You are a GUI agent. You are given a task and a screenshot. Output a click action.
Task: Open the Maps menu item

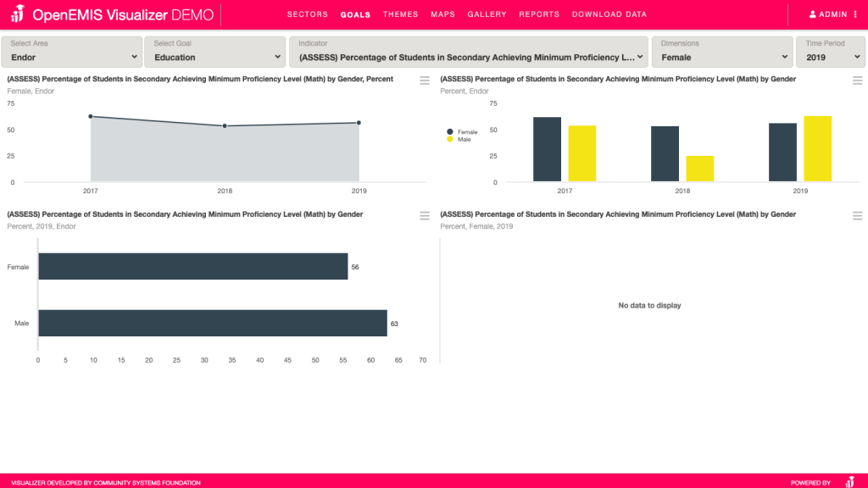pos(442,14)
